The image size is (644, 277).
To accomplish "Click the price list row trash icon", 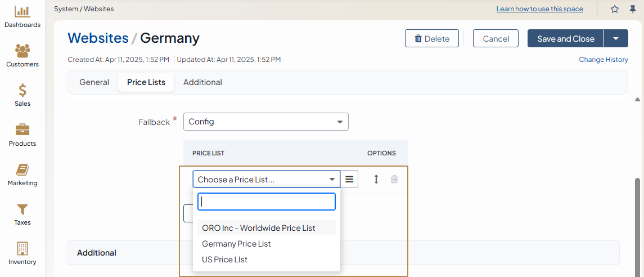I will coord(394,180).
